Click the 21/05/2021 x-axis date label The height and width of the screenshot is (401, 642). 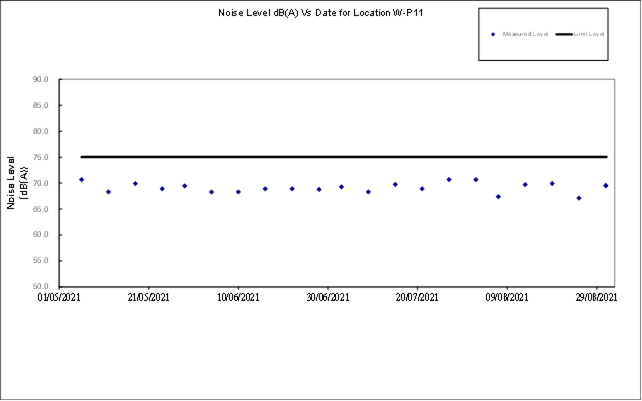tap(148, 297)
